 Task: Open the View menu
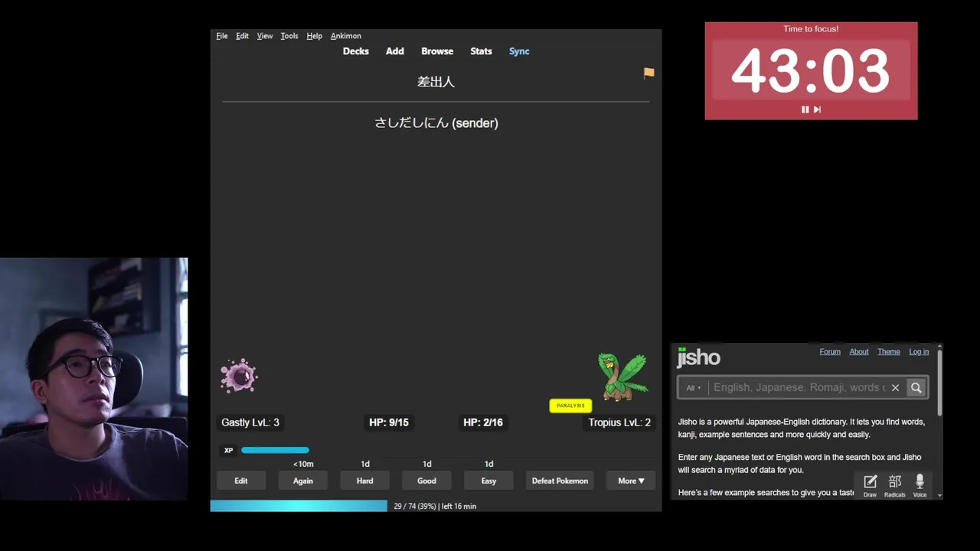coord(265,36)
